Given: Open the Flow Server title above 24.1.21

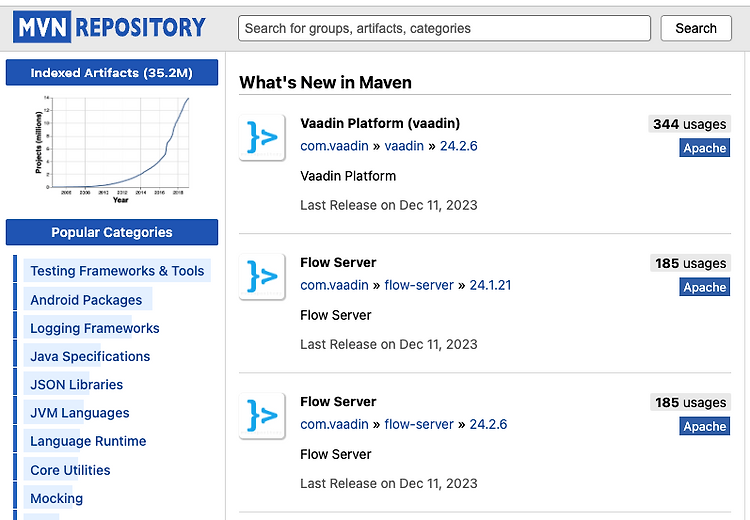Looking at the screenshot, I should coord(338,263).
